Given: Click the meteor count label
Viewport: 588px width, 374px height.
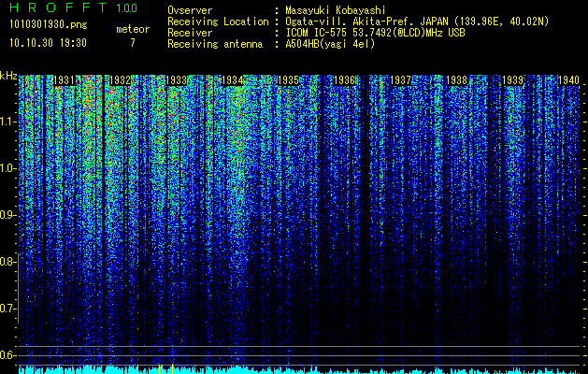Looking at the screenshot, I should pyautogui.click(x=133, y=29).
